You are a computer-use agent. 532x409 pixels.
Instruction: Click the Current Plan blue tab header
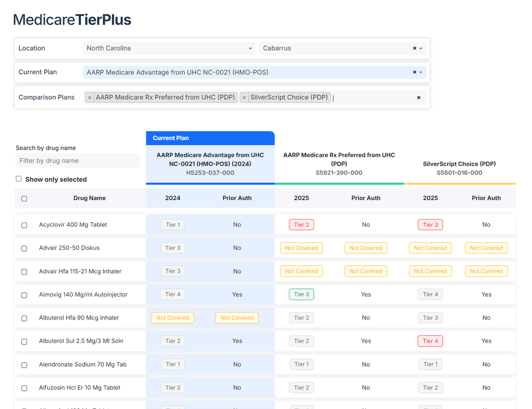[x=210, y=138]
